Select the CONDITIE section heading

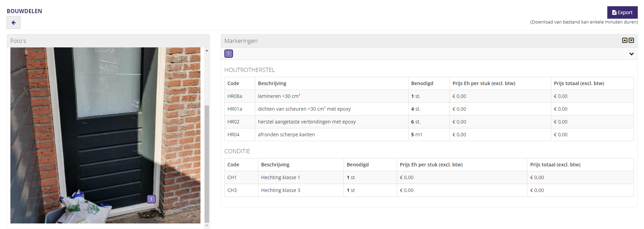coord(237,151)
